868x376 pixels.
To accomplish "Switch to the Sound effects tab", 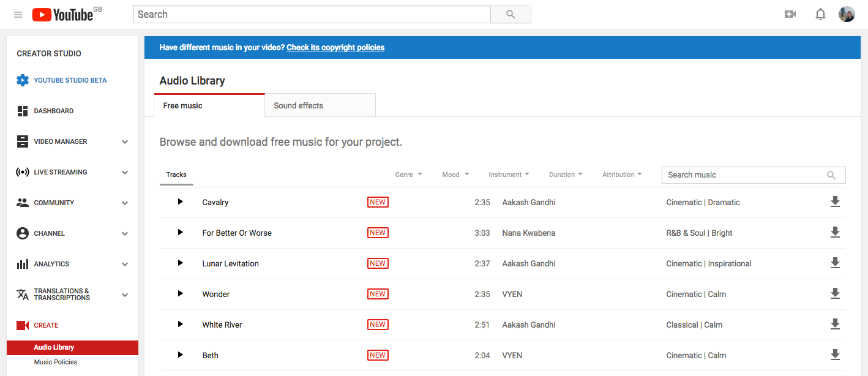I will 298,105.
